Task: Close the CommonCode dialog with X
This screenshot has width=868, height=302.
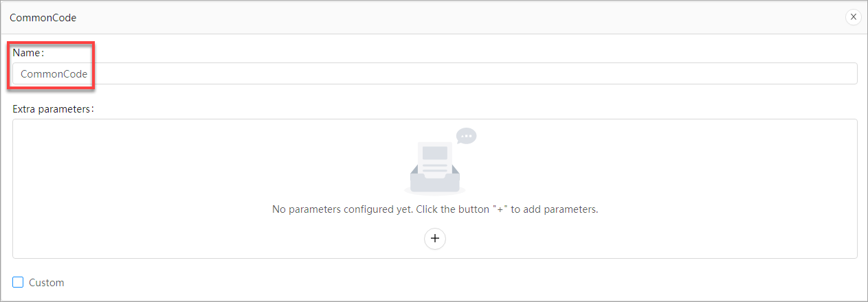Action: point(853,17)
